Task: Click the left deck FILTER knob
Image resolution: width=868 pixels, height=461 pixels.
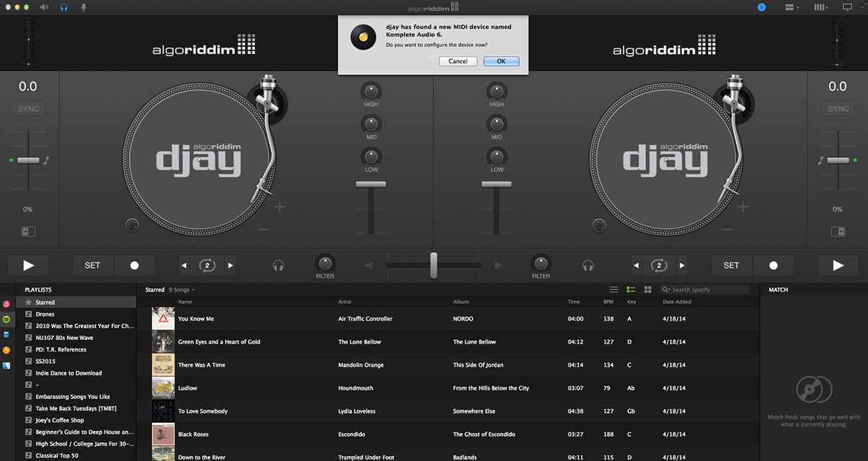Action: (325, 263)
